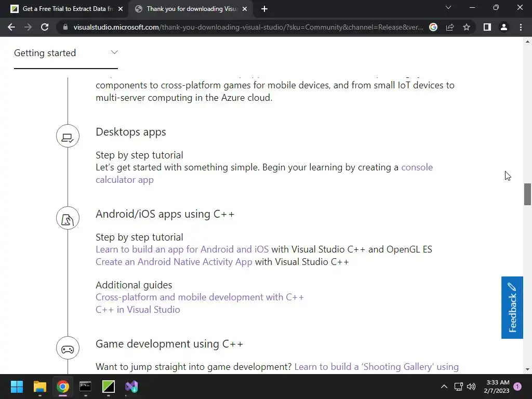This screenshot has height=399, width=532.
Task: Open the notification center badge
Action: (517, 387)
